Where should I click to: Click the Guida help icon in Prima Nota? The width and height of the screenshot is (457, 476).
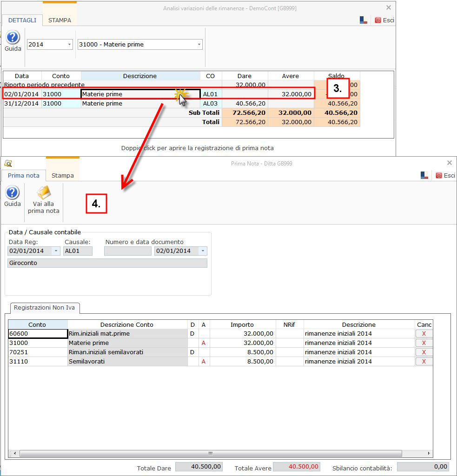click(12, 192)
